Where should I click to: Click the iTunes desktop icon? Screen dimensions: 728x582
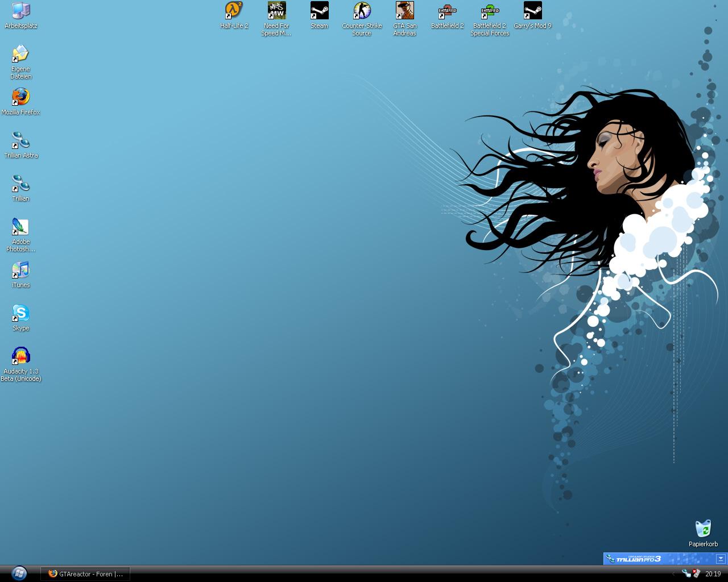pos(20,270)
